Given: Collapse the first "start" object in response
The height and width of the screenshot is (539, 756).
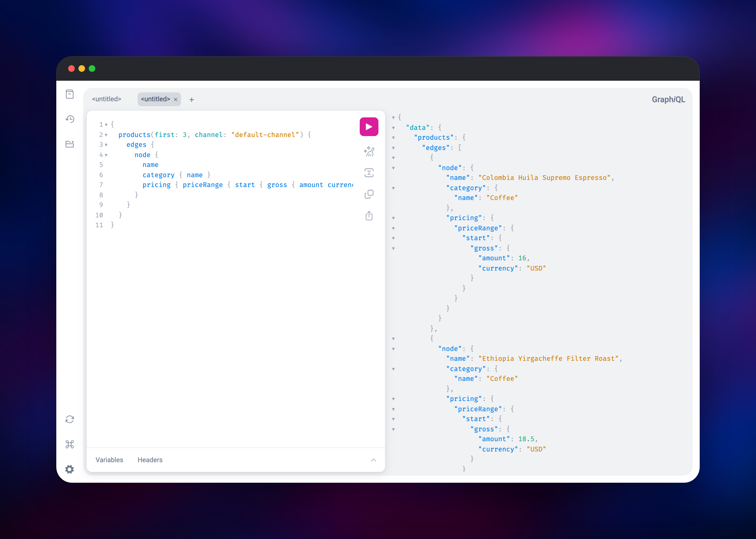Looking at the screenshot, I should tap(393, 238).
